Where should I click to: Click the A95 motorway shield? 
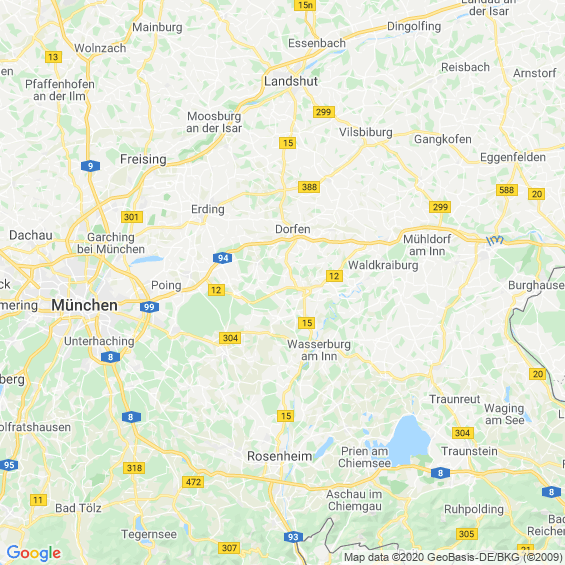click(x=9, y=465)
